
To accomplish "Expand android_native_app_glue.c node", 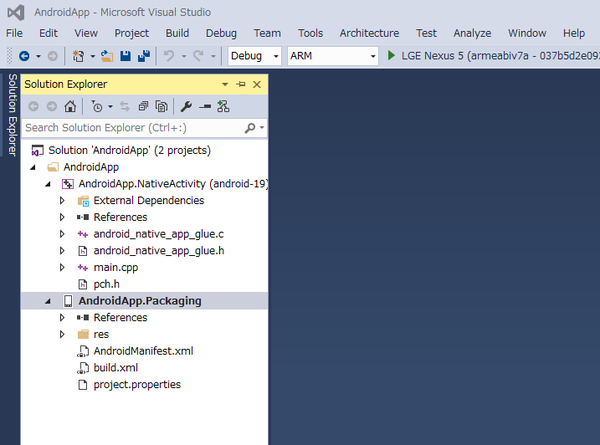I will click(x=62, y=234).
